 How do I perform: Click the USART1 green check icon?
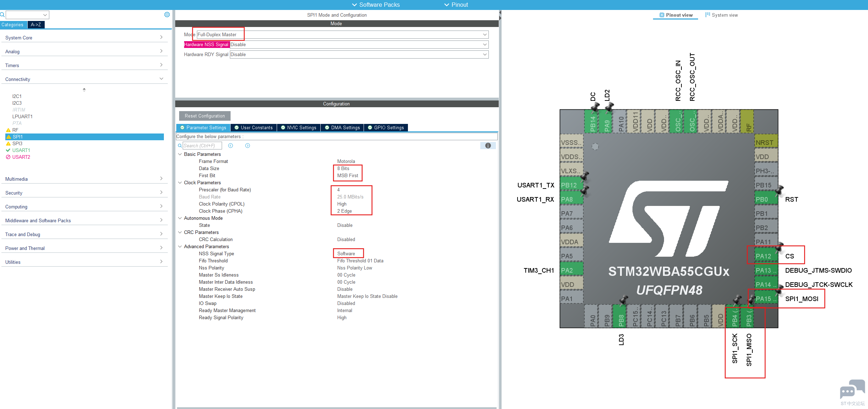[8, 150]
